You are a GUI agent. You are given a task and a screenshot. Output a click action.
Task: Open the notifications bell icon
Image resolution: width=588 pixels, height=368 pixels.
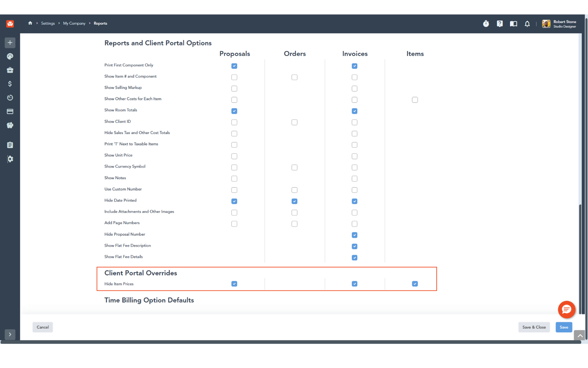(527, 24)
